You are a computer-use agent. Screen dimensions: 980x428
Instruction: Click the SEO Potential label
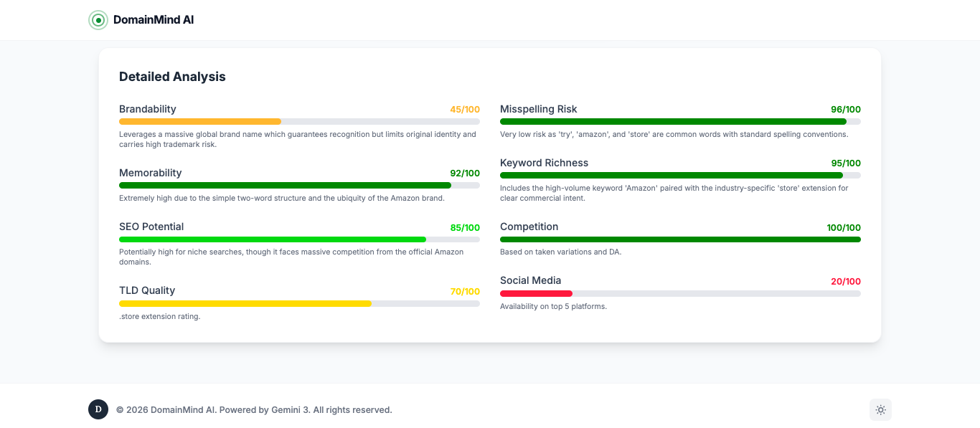coord(151,227)
